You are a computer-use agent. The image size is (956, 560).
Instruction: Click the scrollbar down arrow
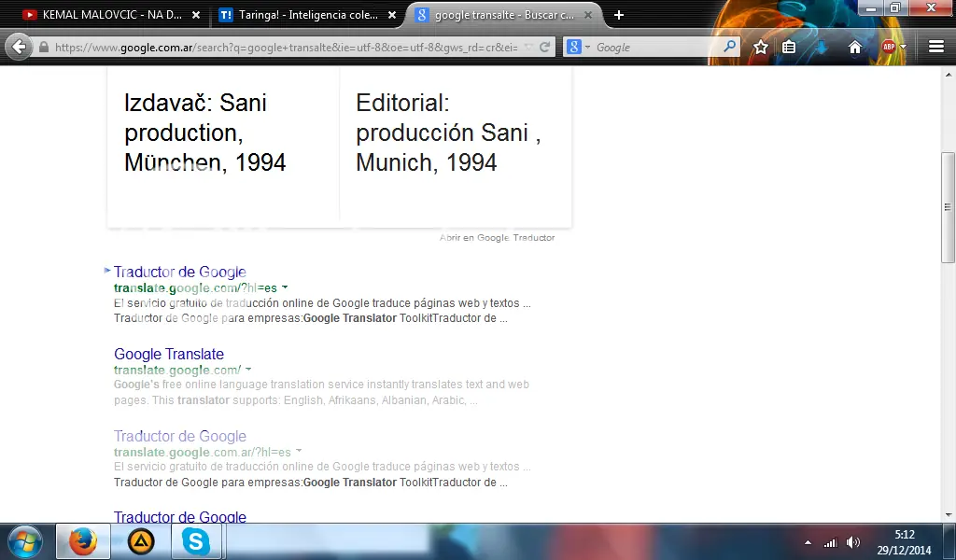949,515
